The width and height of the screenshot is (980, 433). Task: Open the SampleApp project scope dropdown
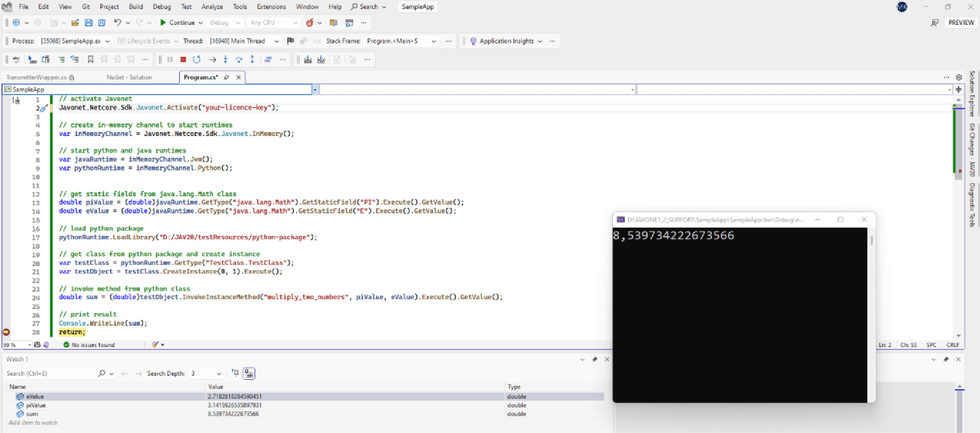tap(315, 89)
